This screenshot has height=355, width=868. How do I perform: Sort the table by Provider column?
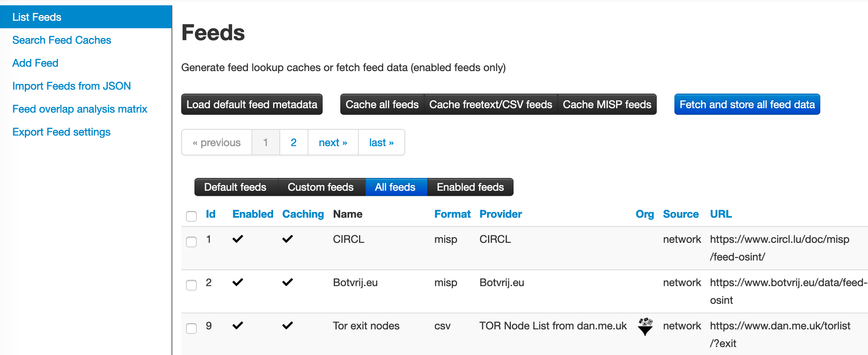(500, 214)
